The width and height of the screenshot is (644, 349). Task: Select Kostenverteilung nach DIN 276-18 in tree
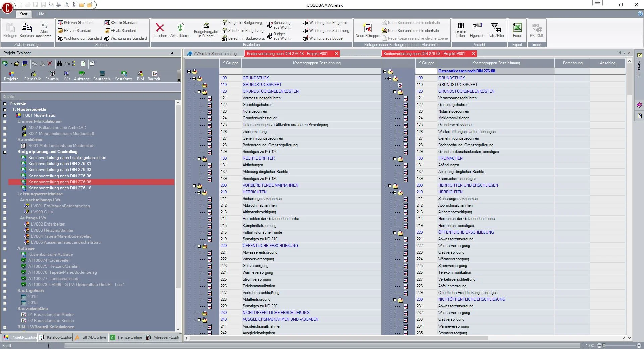(59, 188)
